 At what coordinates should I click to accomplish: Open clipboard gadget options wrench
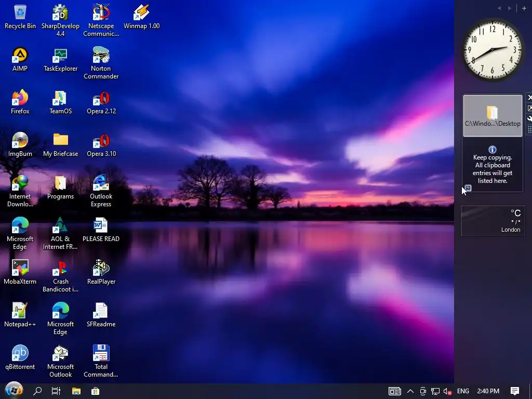529,119
